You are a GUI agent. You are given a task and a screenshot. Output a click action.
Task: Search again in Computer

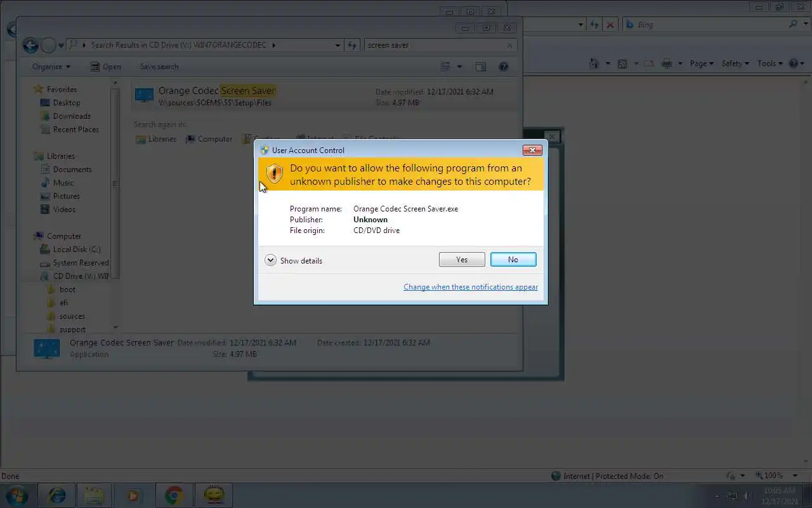pyautogui.click(x=209, y=139)
